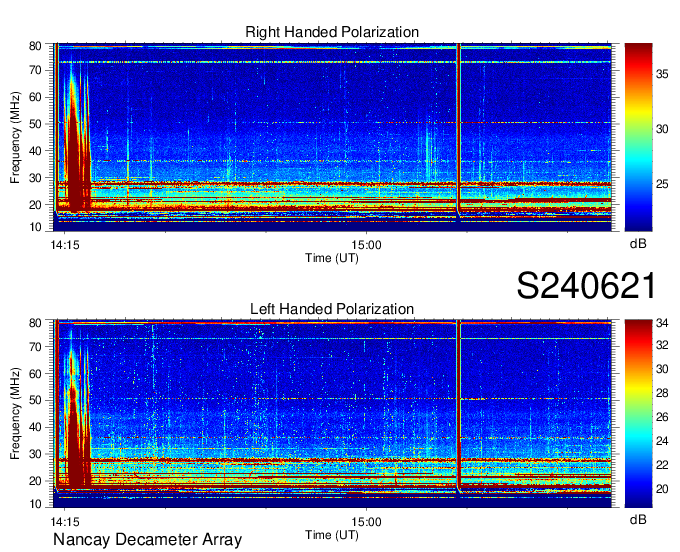Click the 'Time (UT)' axis label under lower plot
The height and width of the screenshot is (552, 680).
pyautogui.click(x=332, y=535)
